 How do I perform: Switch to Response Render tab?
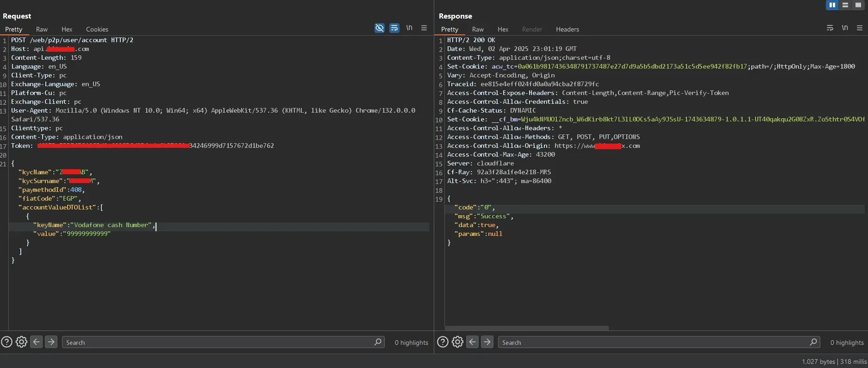pos(532,29)
